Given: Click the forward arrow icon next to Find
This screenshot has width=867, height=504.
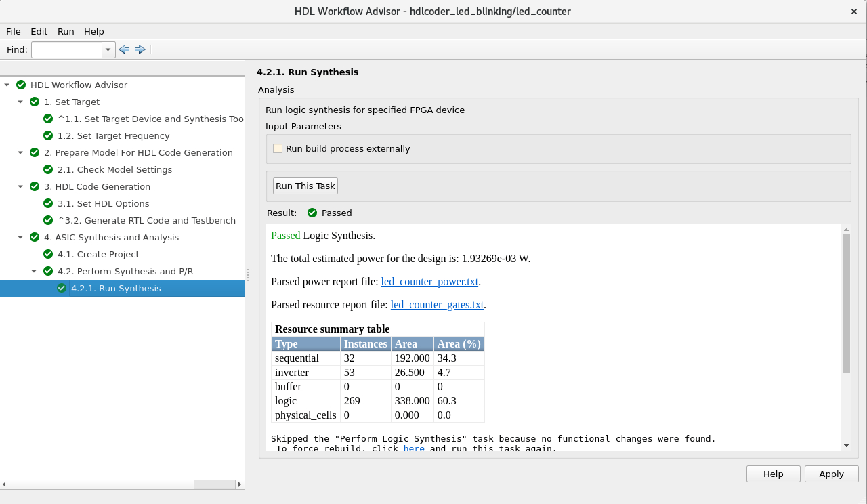Looking at the screenshot, I should [x=140, y=49].
